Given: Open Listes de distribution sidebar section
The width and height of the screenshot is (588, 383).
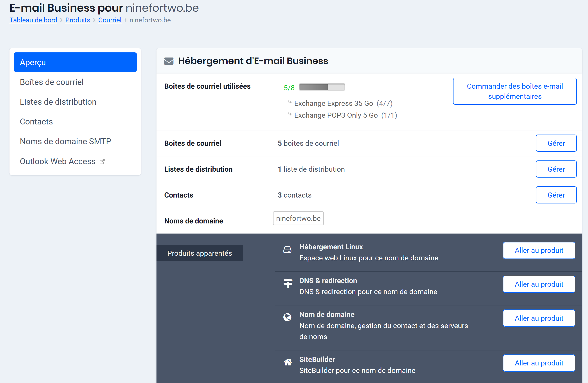Looking at the screenshot, I should click(x=58, y=102).
